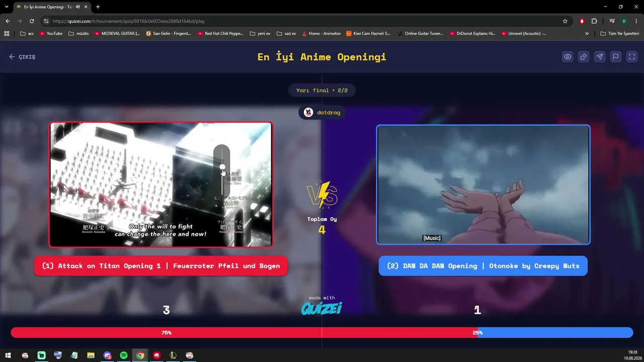Share the quiz with paper plane icon
The width and height of the screenshot is (644, 362).
pos(600,57)
